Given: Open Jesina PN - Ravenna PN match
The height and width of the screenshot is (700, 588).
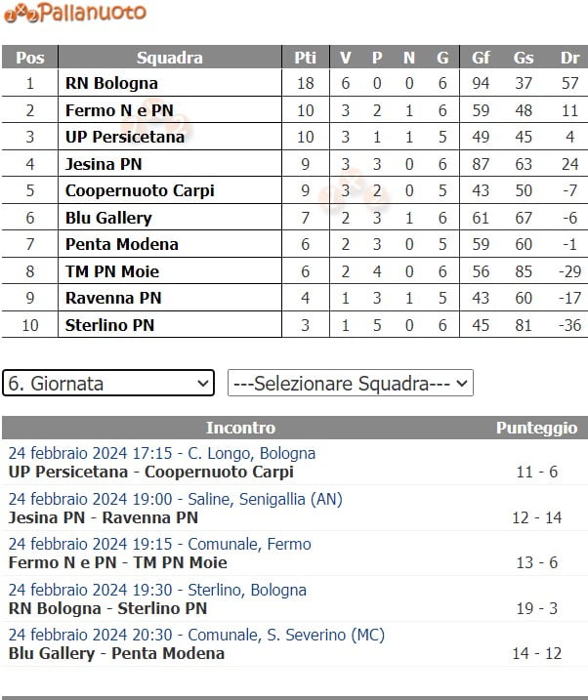Looking at the screenshot, I should point(103,517).
